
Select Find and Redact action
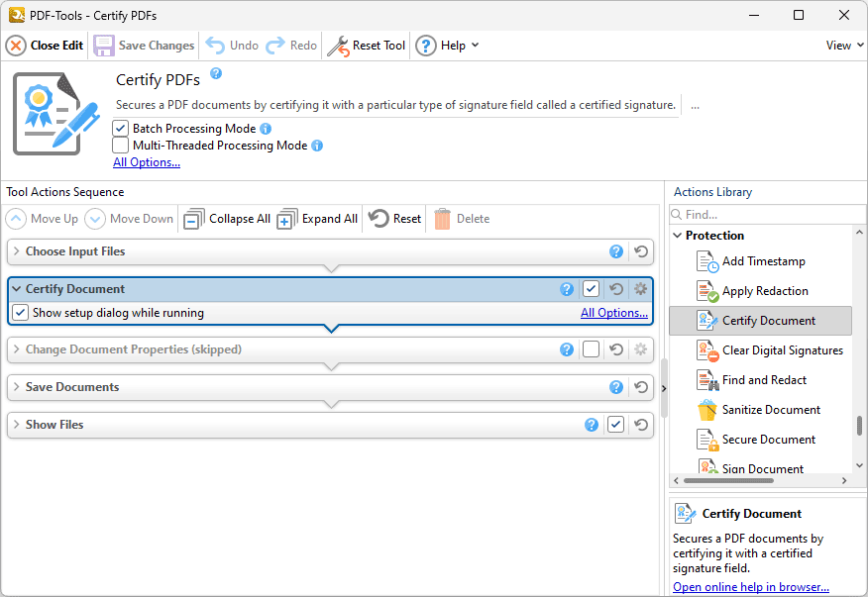coord(761,380)
